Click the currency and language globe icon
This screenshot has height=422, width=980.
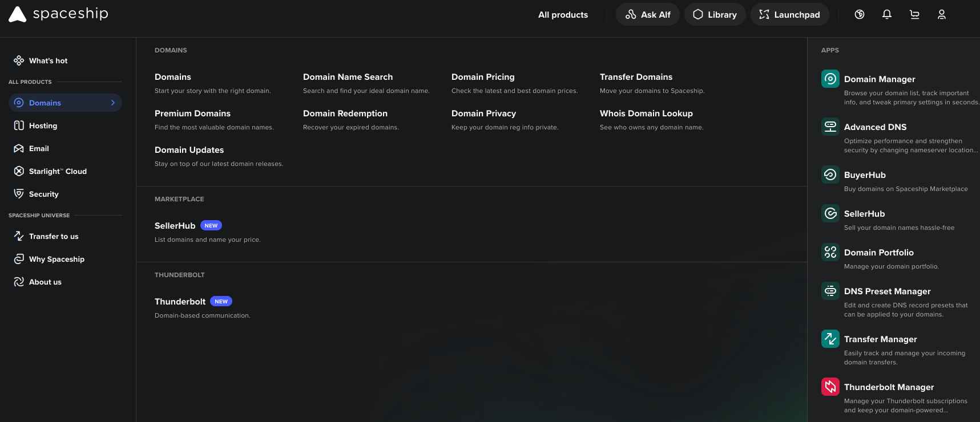point(859,15)
